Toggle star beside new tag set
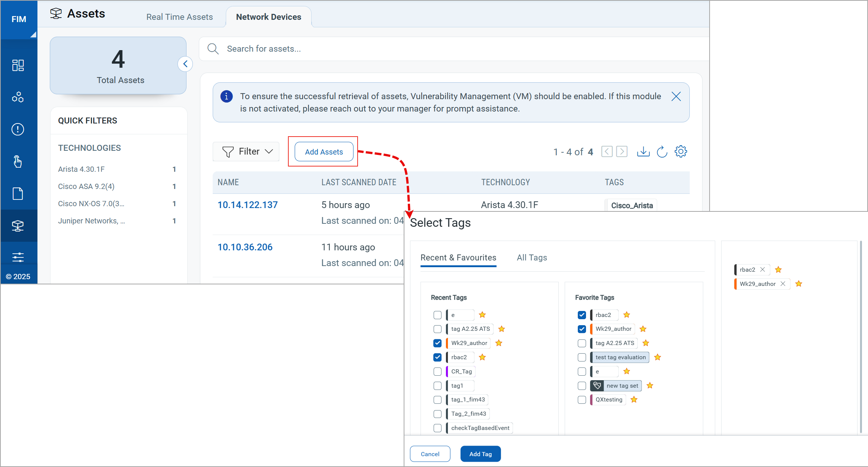The image size is (868, 467). pyautogui.click(x=650, y=385)
